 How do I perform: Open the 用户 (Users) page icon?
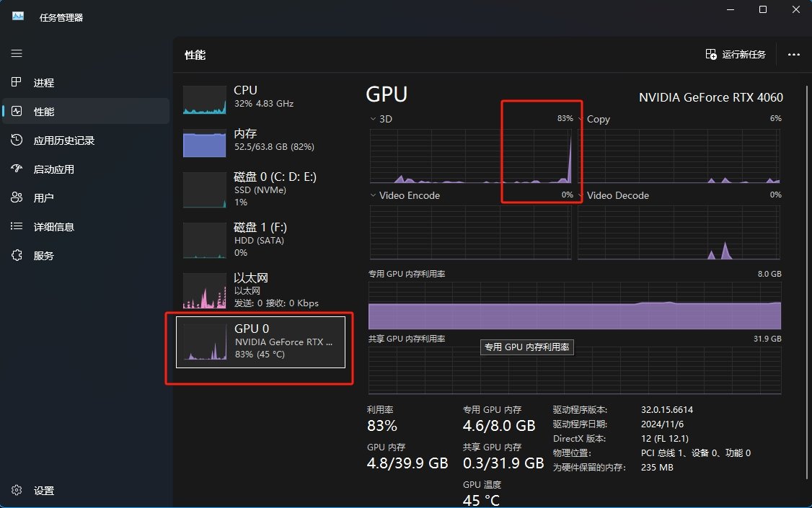coord(16,197)
